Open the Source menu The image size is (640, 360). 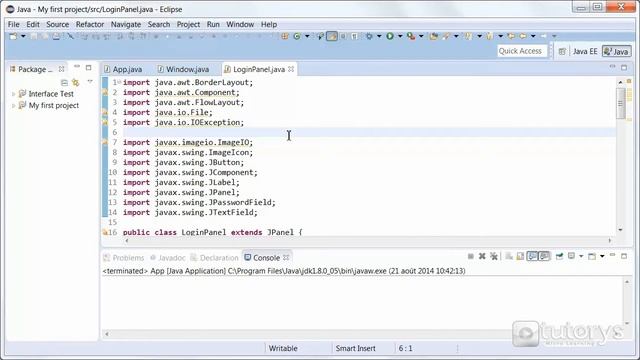(58, 24)
